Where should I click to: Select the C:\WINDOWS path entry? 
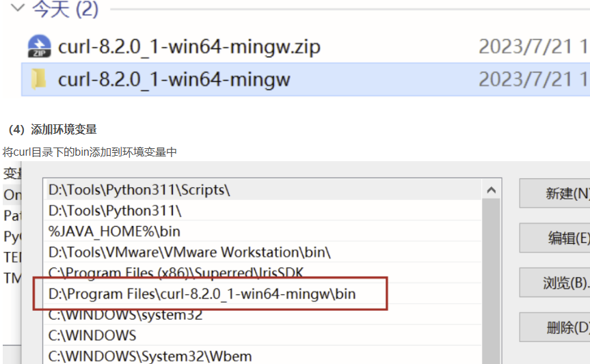pyautogui.click(x=92, y=335)
